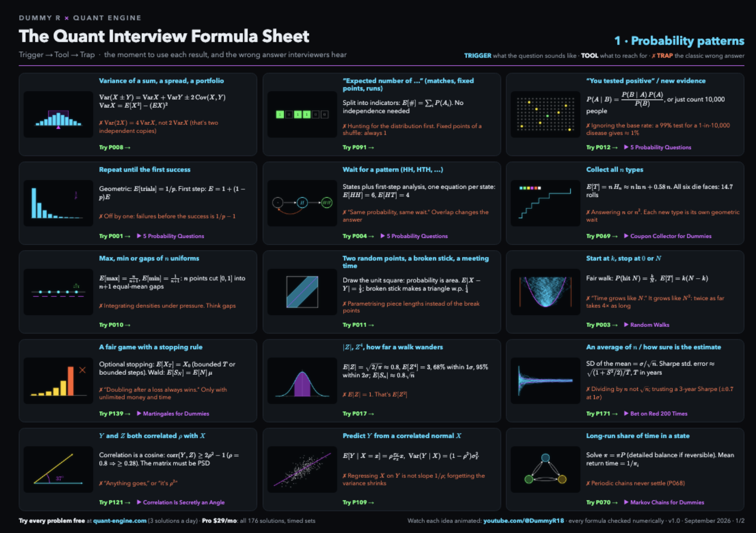Follow the Try P011 link

click(358, 325)
